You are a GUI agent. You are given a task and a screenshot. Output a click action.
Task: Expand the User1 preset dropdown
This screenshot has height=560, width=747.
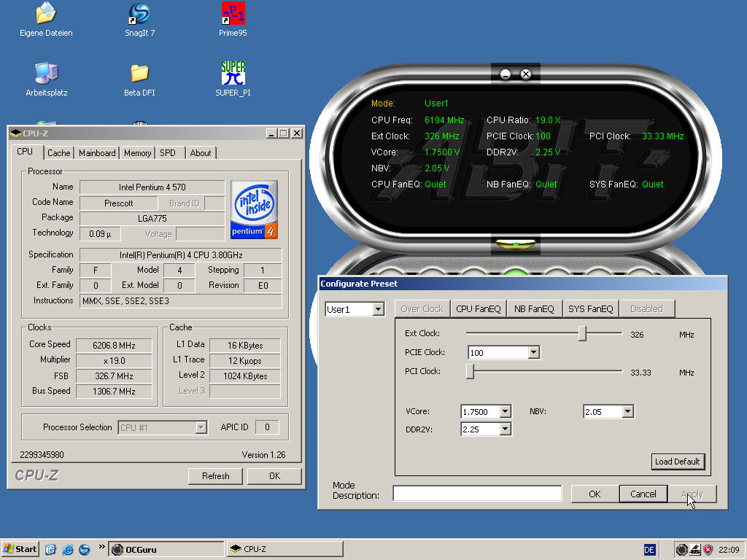coord(378,310)
